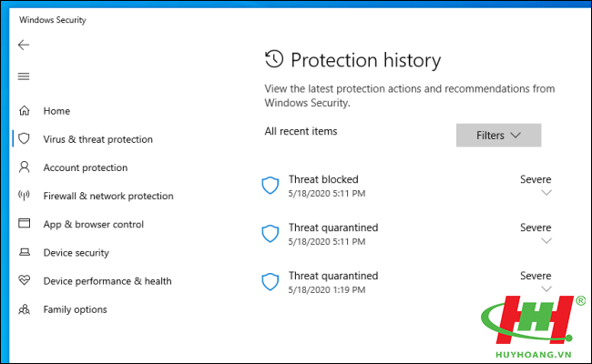The image size is (592, 364).
Task: Click the Firewall antenna icon
Action: click(x=25, y=196)
